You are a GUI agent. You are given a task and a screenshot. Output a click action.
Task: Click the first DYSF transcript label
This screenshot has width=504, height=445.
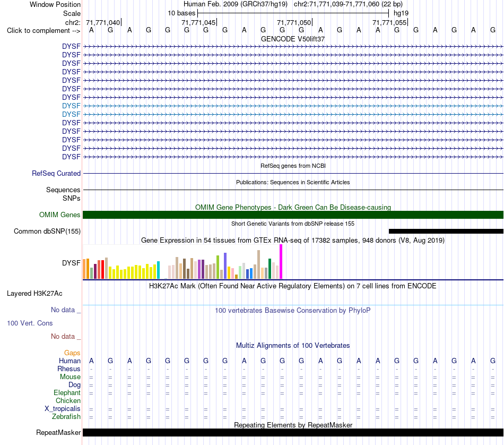[x=71, y=46]
